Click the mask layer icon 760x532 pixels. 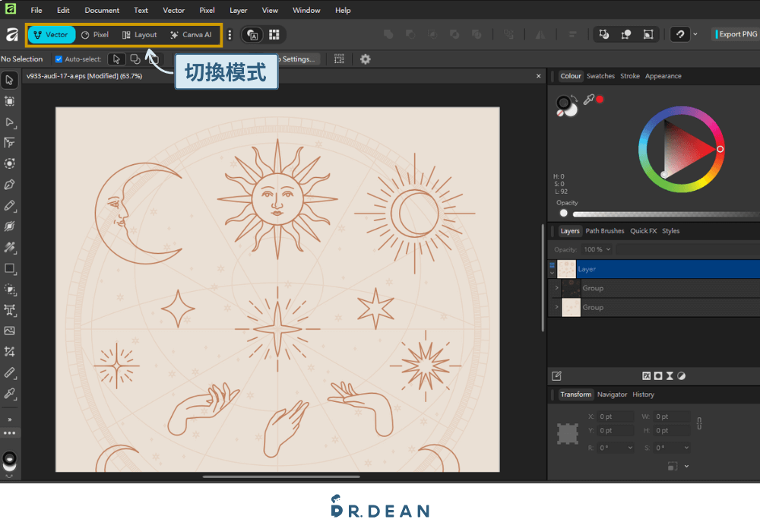click(x=657, y=376)
